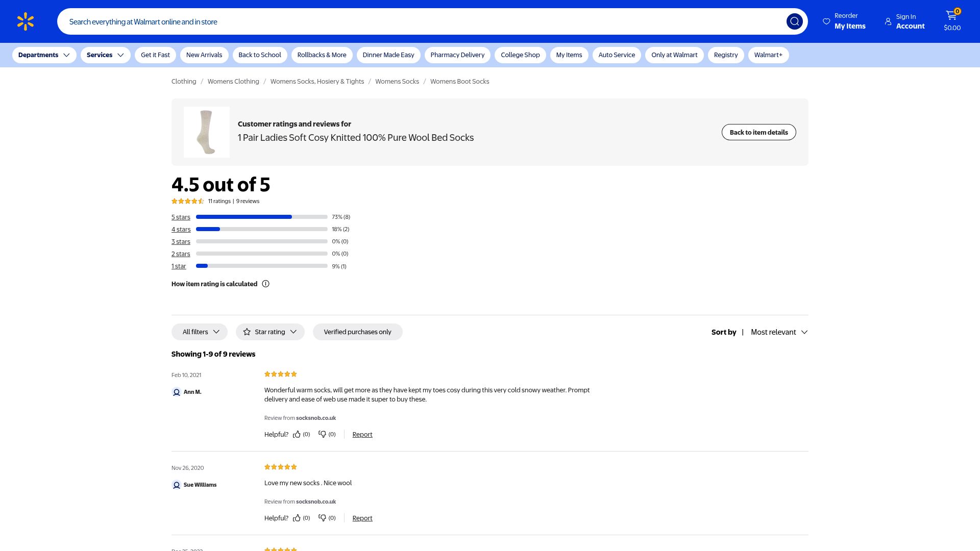Image resolution: width=980 pixels, height=551 pixels.
Task: Report Sue Williams' review
Action: pos(362,518)
